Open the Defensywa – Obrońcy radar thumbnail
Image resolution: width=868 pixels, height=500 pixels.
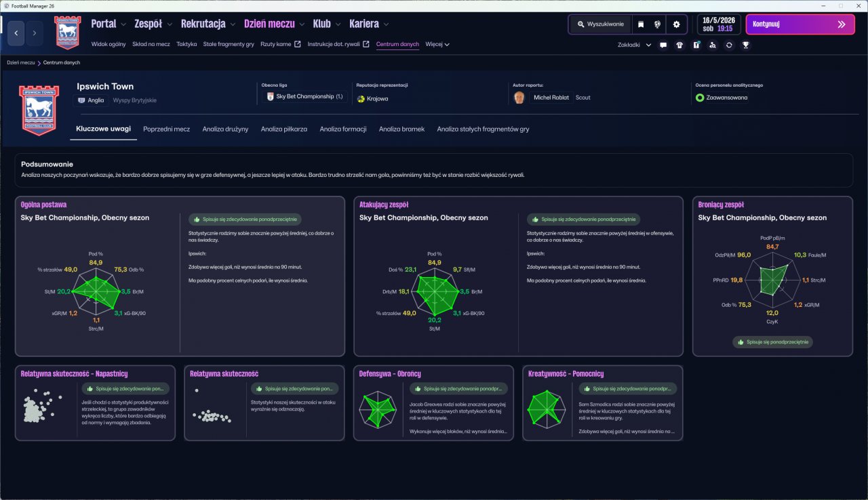[378, 409]
